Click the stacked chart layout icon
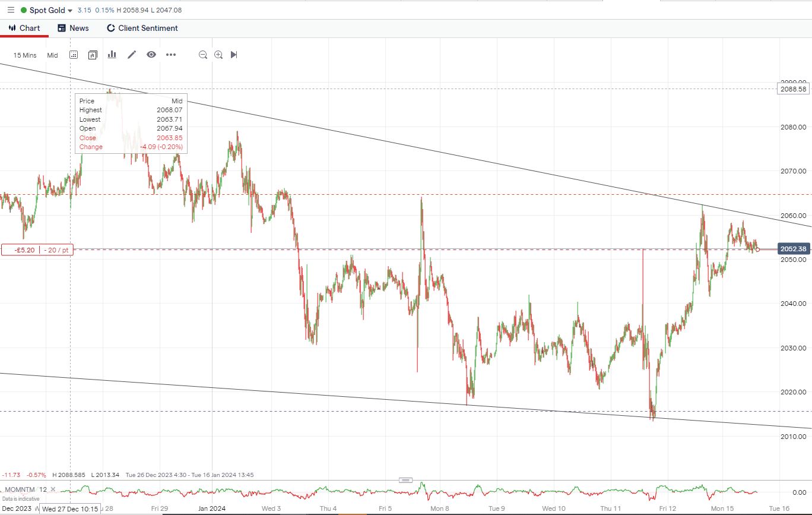 [x=93, y=55]
